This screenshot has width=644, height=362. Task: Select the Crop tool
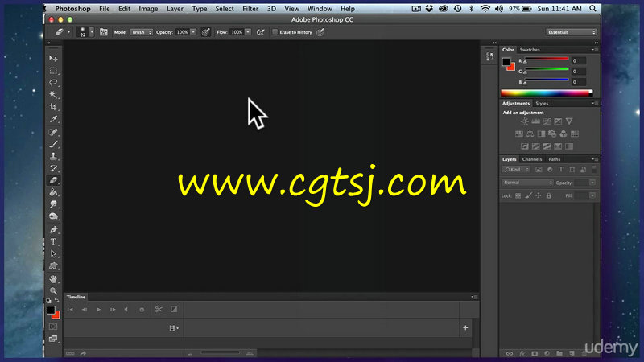(x=53, y=107)
